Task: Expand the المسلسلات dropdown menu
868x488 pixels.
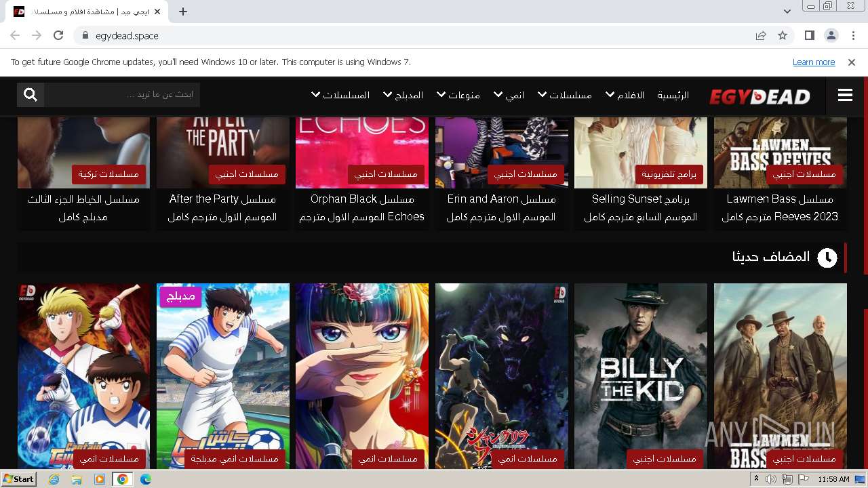Action: click(x=340, y=95)
